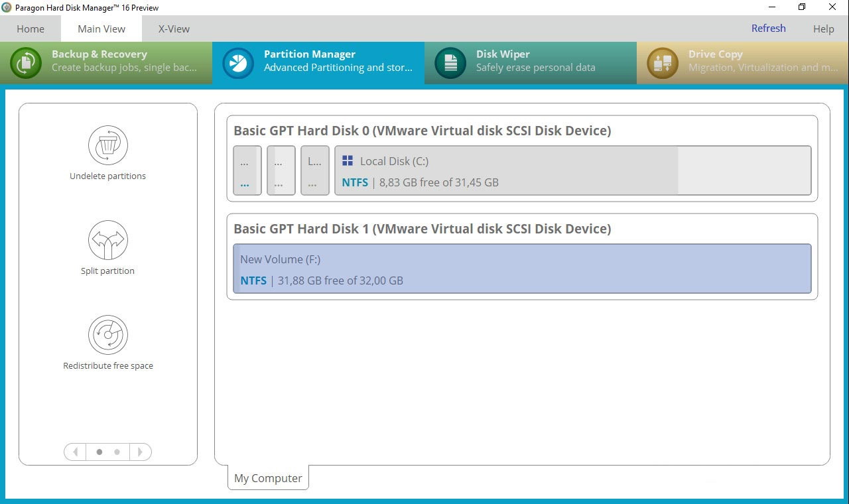849x504 pixels.
Task: Open the Disk Wiper section
Action: 531,63
